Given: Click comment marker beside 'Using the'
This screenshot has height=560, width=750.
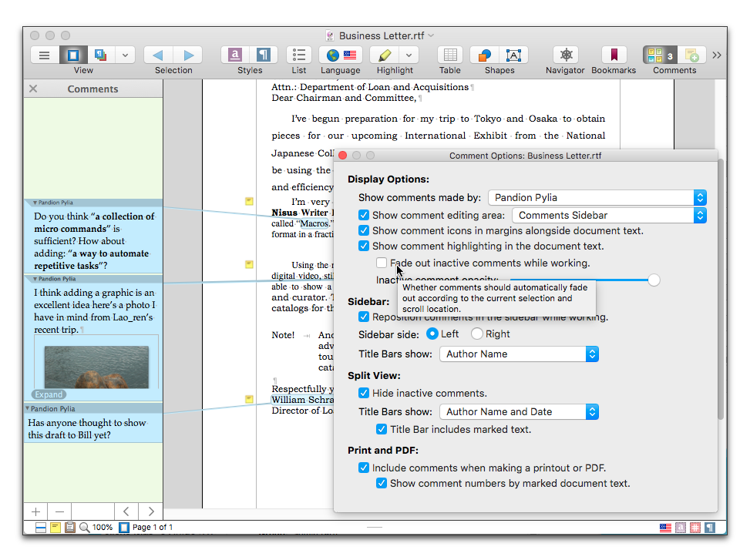Looking at the screenshot, I should tap(249, 264).
